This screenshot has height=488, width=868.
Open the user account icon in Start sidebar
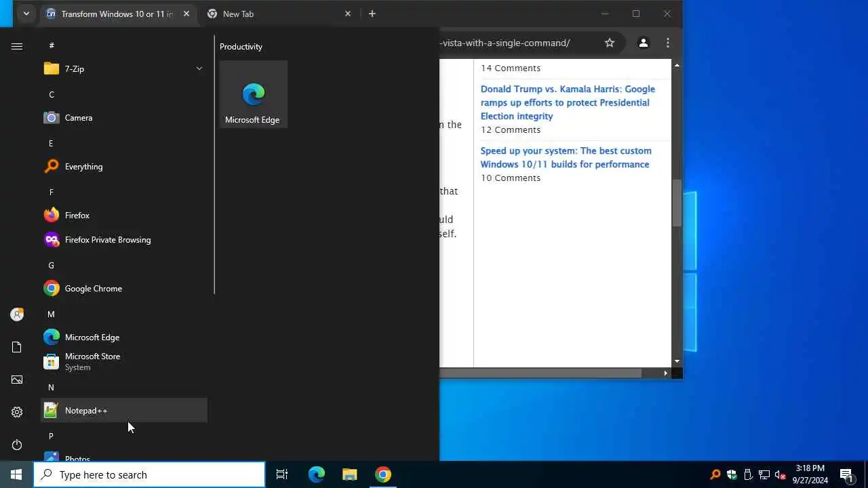(17, 314)
